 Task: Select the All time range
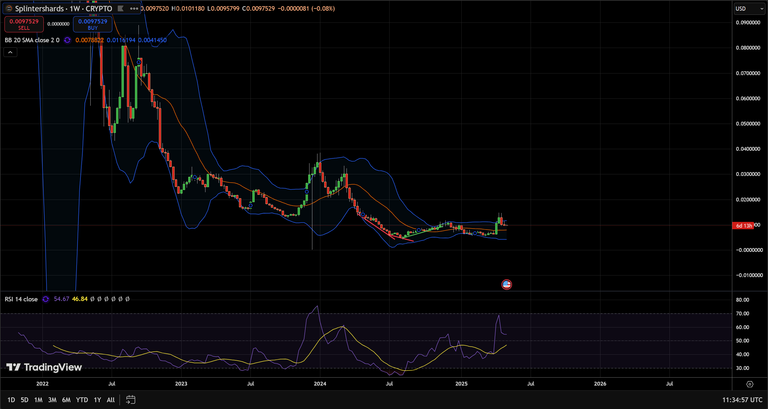[111, 400]
